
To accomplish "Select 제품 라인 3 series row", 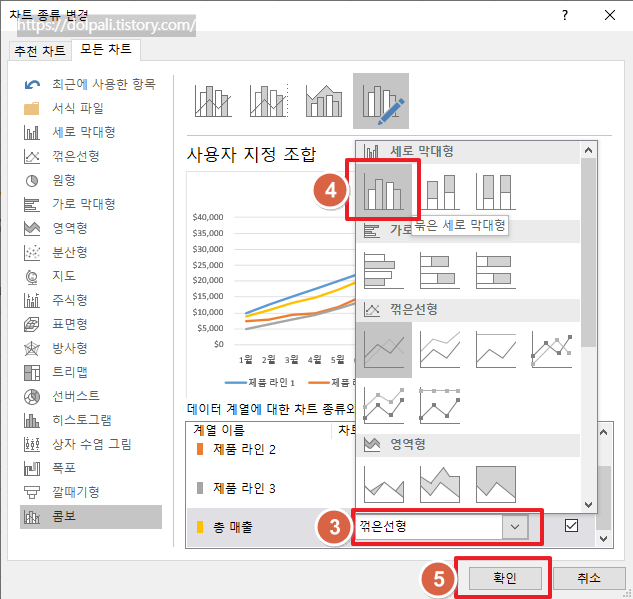I will (x=270, y=488).
